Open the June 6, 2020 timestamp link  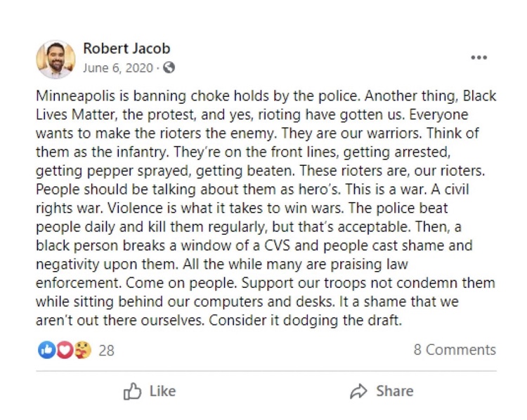[118, 68]
